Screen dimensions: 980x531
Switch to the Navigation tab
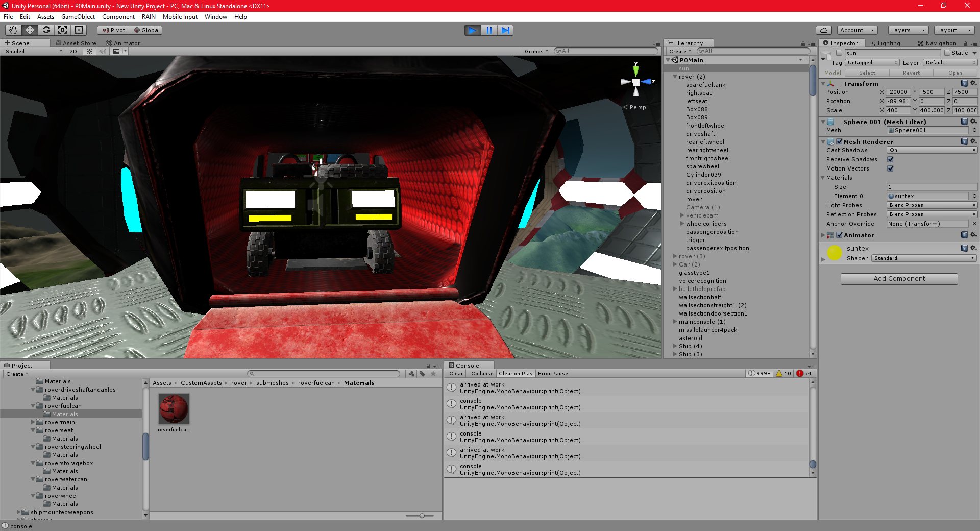click(937, 43)
